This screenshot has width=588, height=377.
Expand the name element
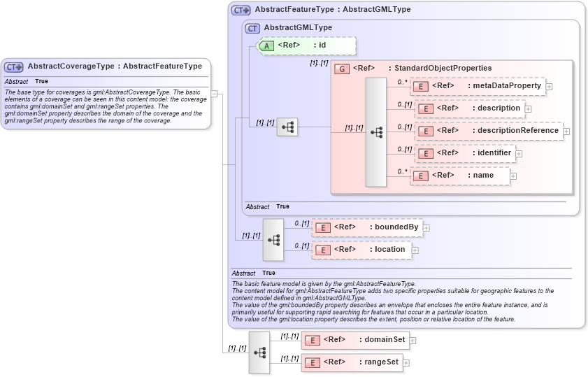click(513, 176)
